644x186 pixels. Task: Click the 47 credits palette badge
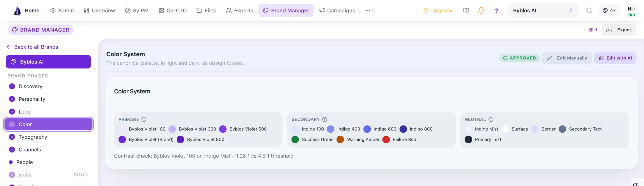pyautogui.click(x=609, y=10)
